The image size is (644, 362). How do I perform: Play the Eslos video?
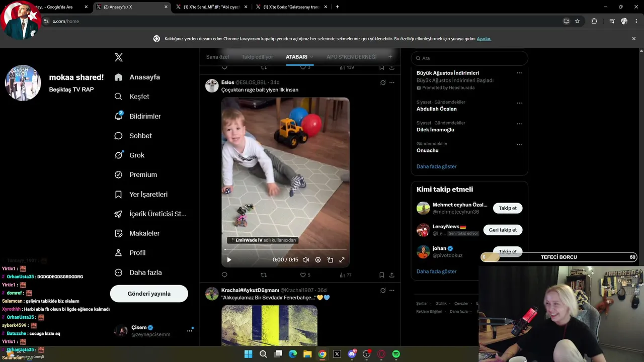click(229, 260)
